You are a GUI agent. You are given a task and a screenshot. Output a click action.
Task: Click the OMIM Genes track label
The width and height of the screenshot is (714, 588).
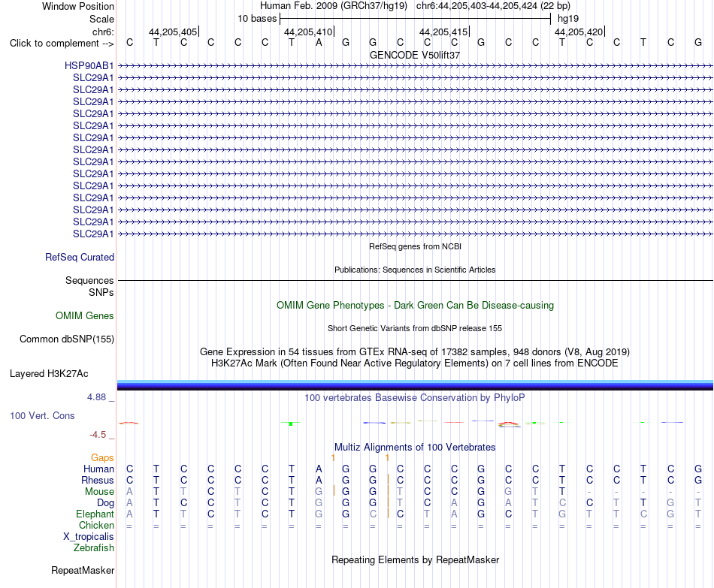85,316
